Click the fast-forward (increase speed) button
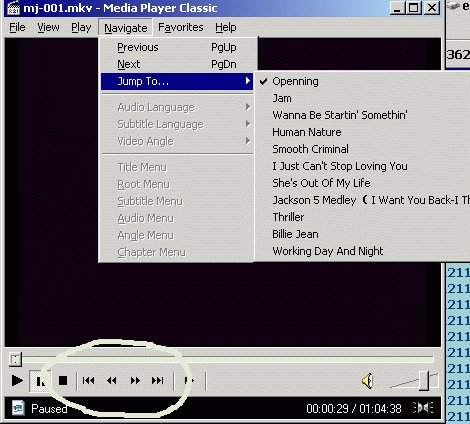Viewport: 470px width, 424px height. (135, 380)
